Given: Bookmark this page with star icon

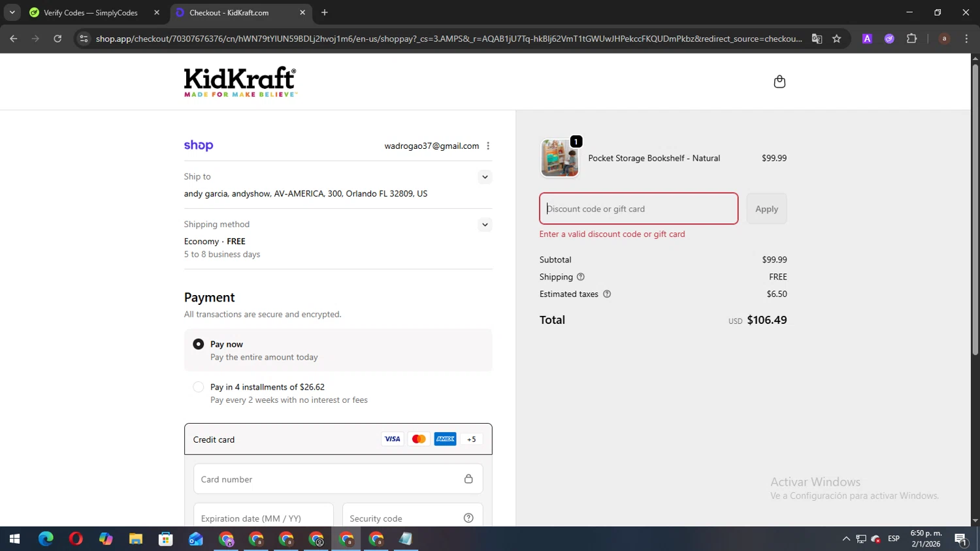Looking at the screenshot, I should (836, 39).
